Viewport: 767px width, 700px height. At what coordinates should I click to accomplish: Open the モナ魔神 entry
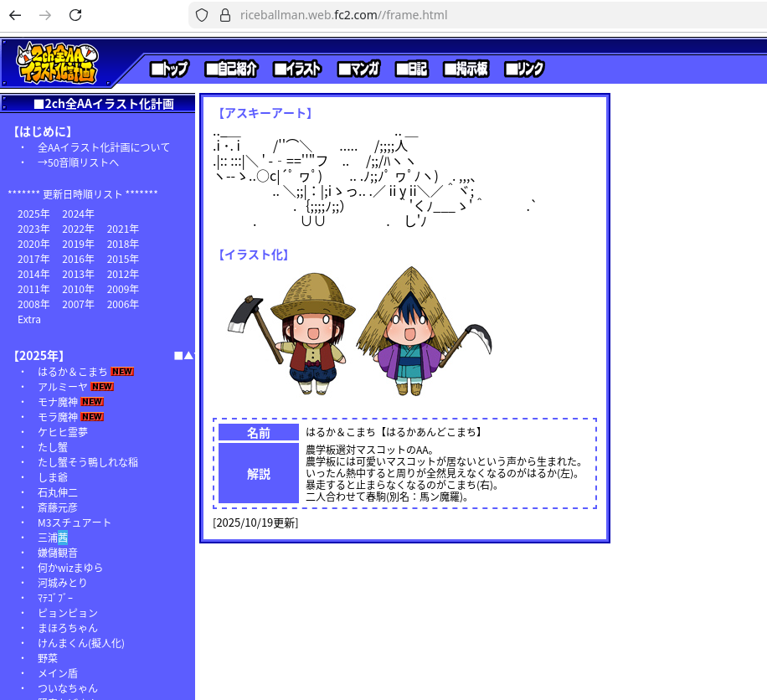(x=58, y=402)
